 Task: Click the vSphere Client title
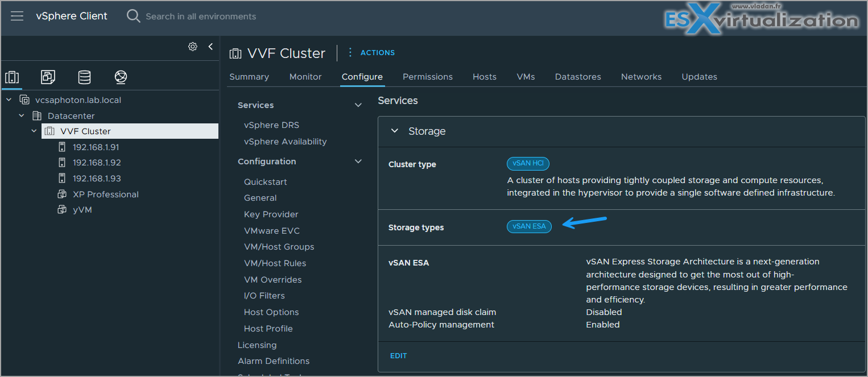click(72, 16)
